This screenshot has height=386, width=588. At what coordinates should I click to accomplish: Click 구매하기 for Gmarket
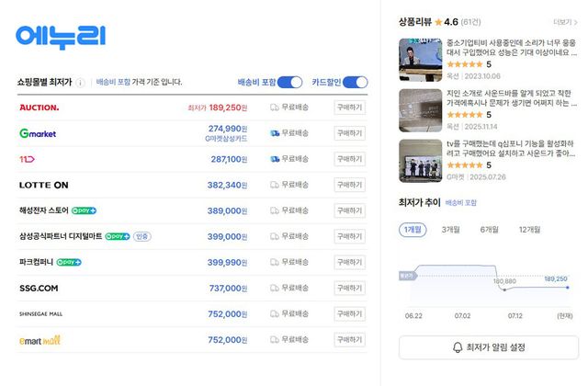[x=349, y=133]
